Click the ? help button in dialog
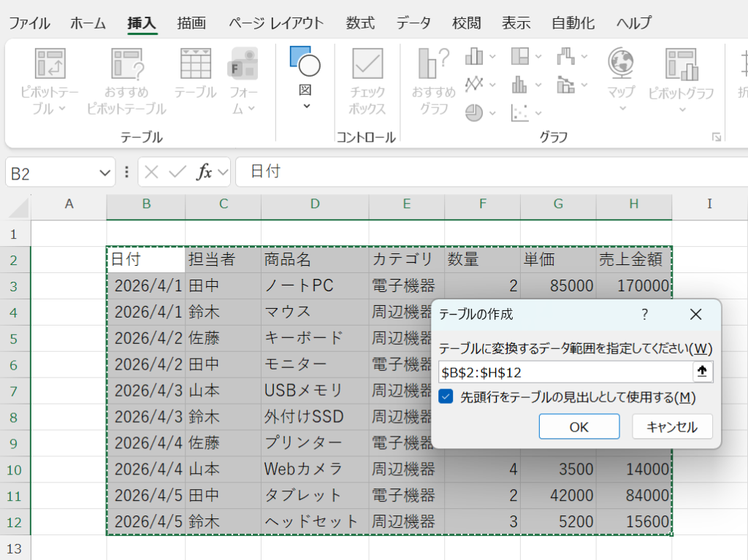This screenshot has height=560, width=748. coord(644,315)
